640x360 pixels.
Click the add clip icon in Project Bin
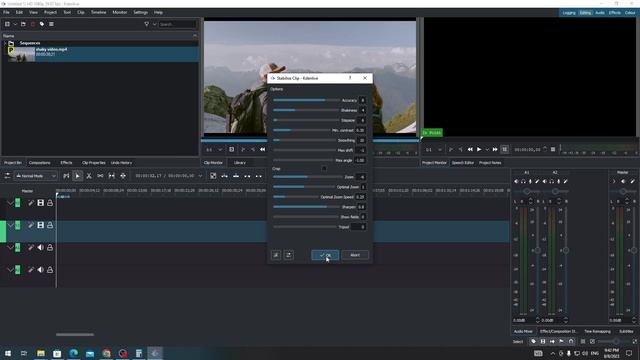[x=7, y=24]
